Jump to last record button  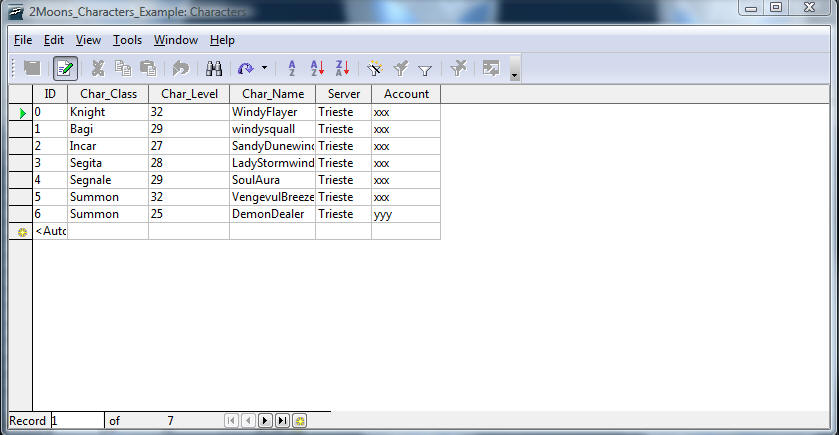coord(282,421)
